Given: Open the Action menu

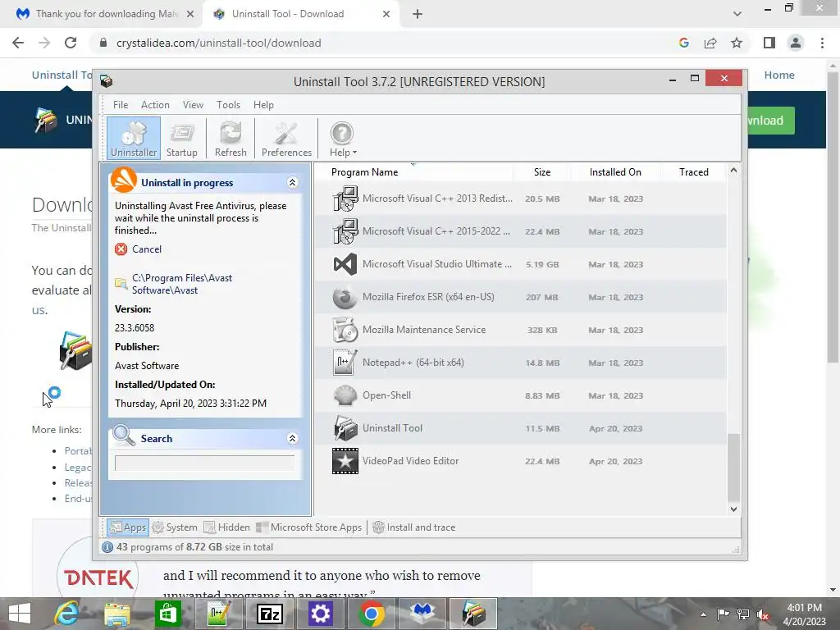Looking at the screenshot, I should (x=155, y=105).
